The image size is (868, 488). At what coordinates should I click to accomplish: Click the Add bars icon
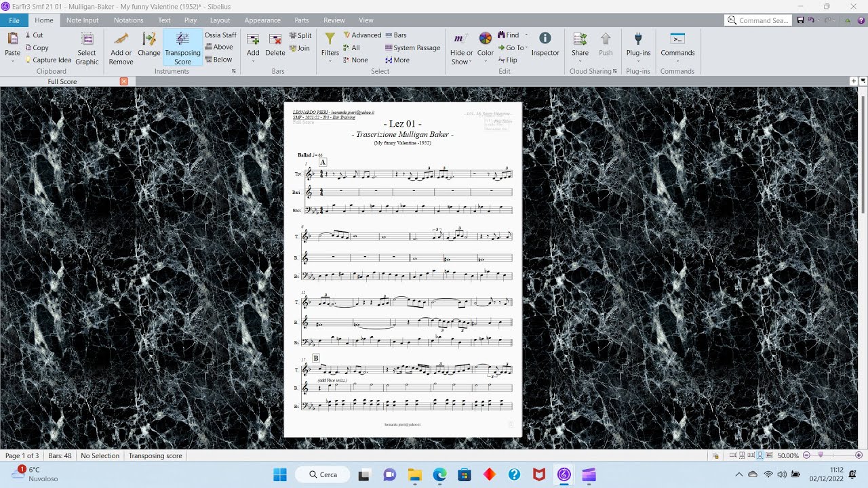(253, 39)
